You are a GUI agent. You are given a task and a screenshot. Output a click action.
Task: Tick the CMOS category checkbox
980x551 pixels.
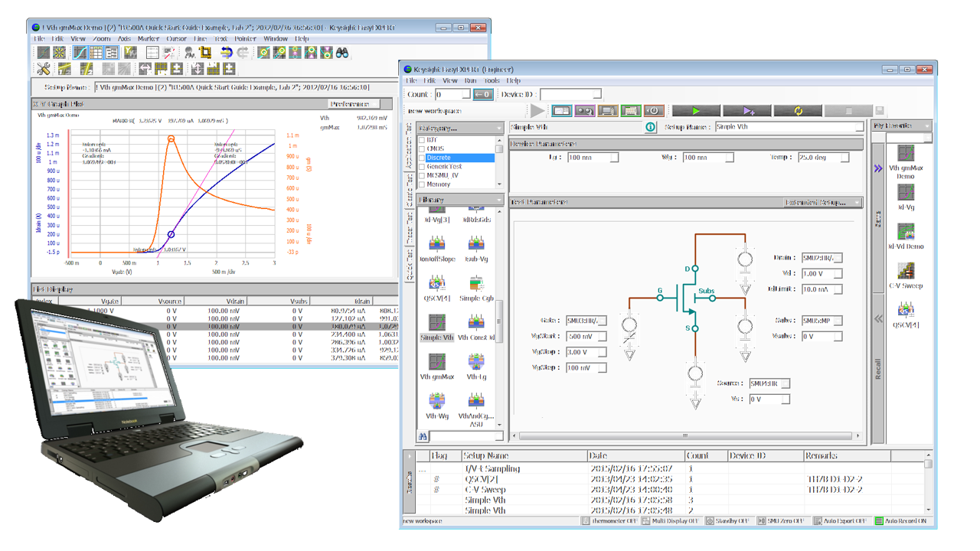pos(422,149)
